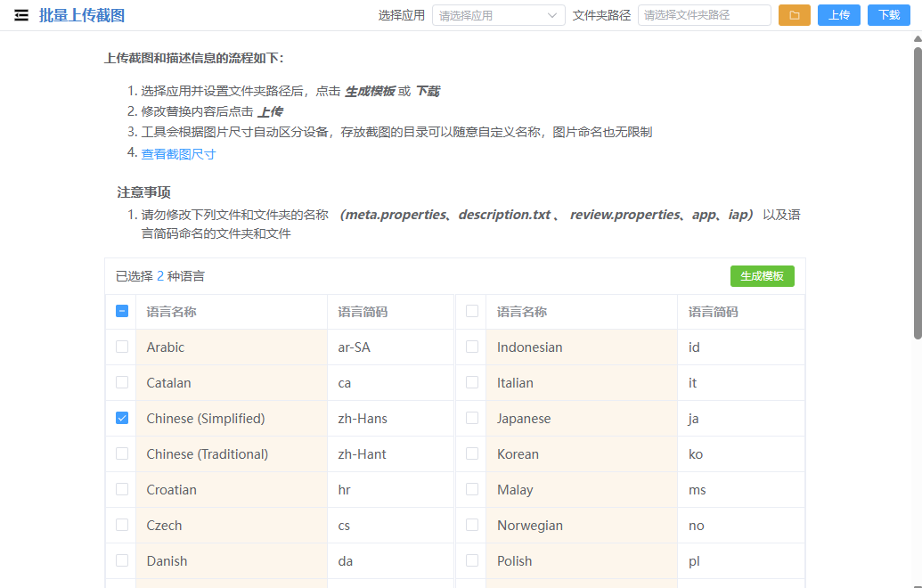
Task: Check the Polish language checkbox
Action: (471, 560)
